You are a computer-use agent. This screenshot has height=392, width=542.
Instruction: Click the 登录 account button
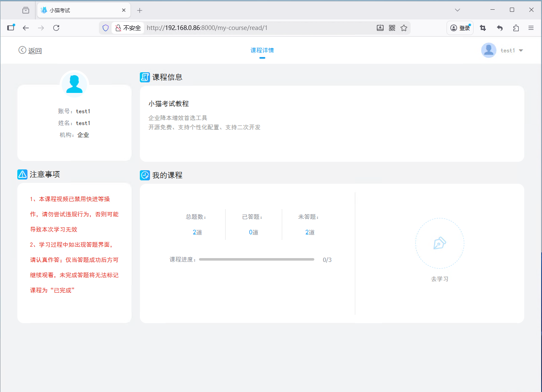point(460,28)
